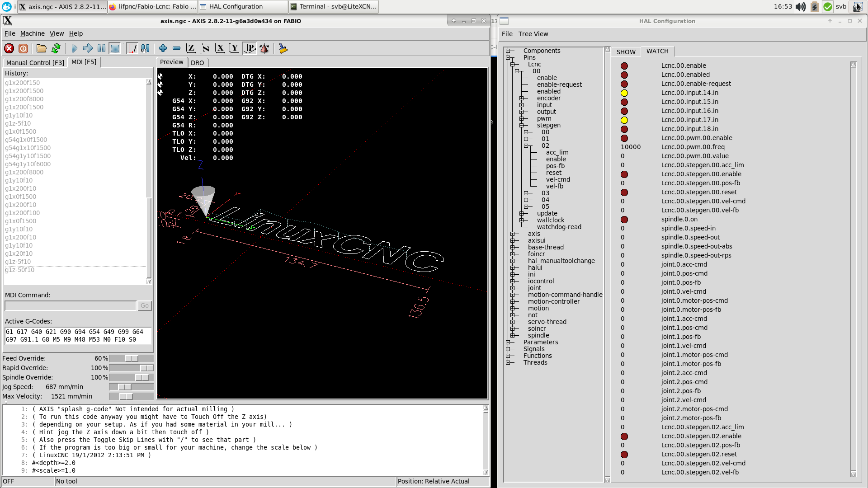Click the green checkmark tray icon
The height and width of the screenshot is (488, 868).
point(828,7)
